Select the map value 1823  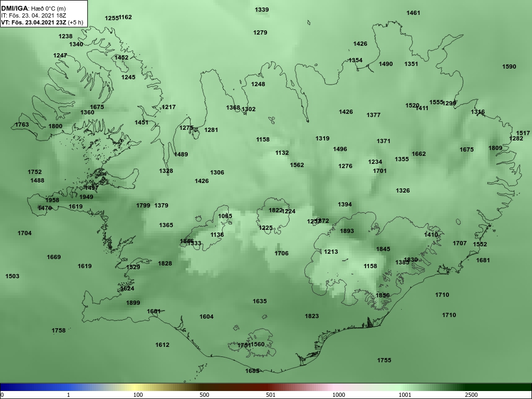pos(312,316)
